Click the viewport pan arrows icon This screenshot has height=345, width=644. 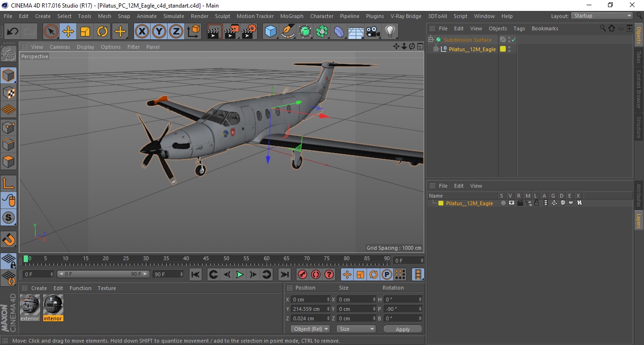(x=396, y=46)
